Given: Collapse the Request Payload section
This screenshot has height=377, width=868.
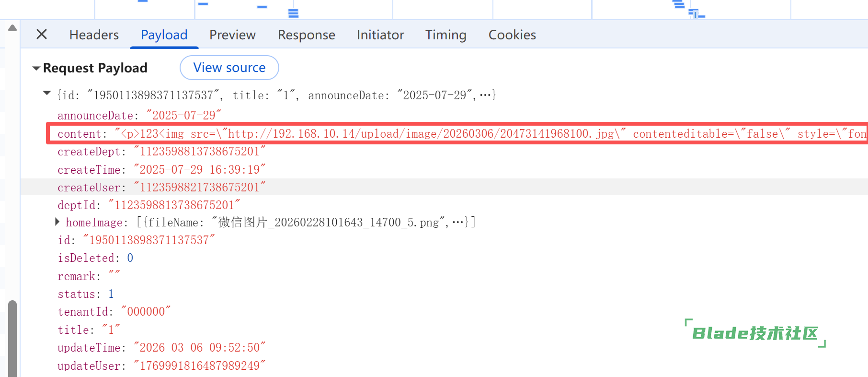Looking at the screenshot, I should click(36, 69).
